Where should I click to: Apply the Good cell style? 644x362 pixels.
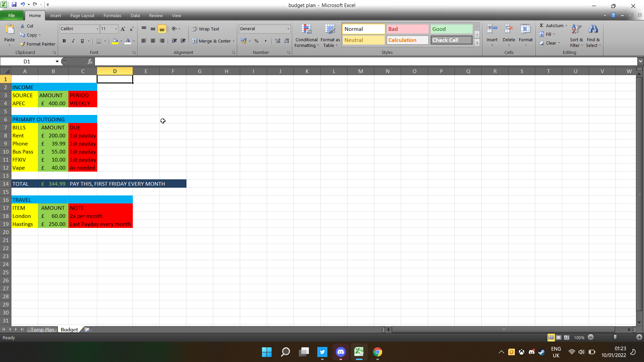pyautogui.click(x=451, y=29)
